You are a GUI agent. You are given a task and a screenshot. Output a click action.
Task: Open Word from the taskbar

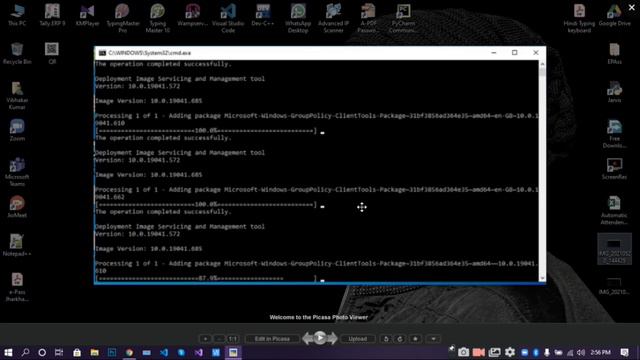[216, 352]
